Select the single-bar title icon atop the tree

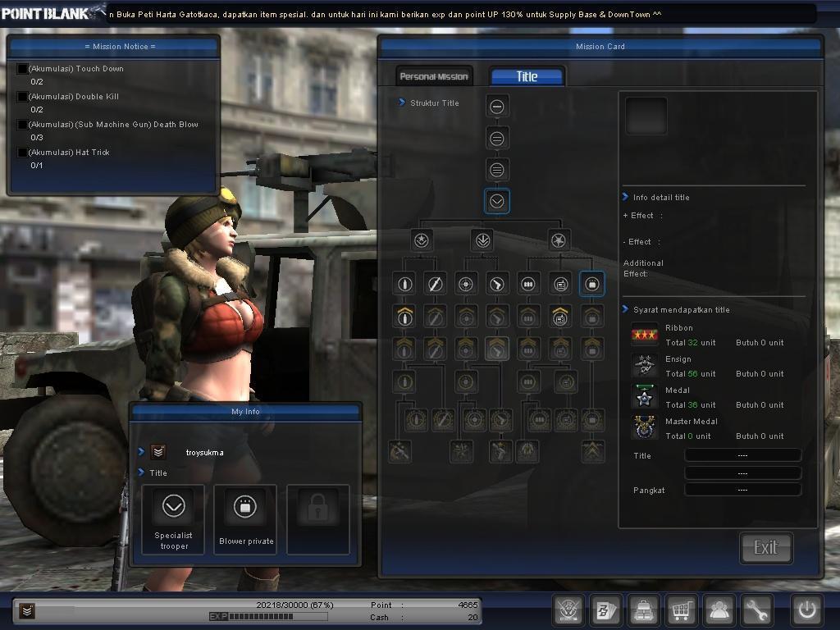tap(497, 107)
